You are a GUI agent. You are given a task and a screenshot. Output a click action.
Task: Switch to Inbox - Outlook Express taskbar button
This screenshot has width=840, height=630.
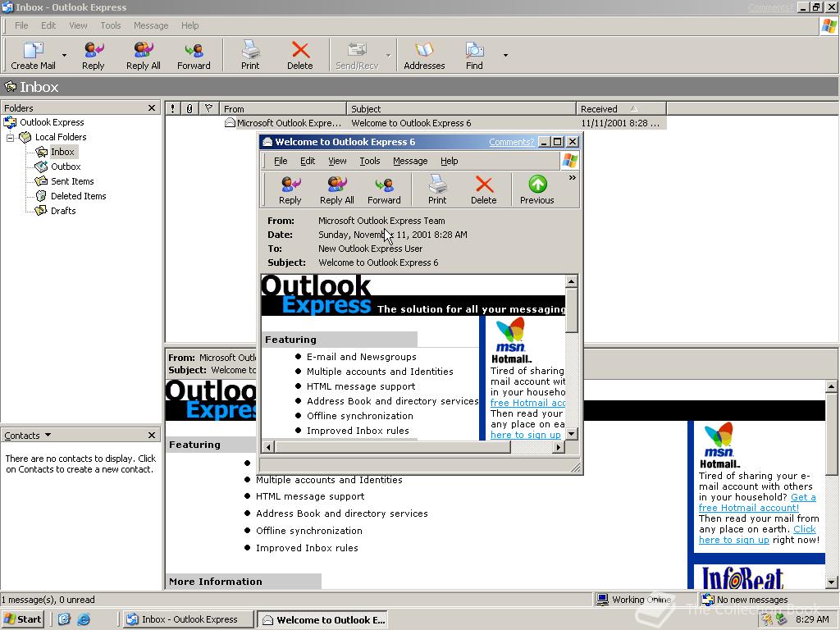click(x=188, y=619)
